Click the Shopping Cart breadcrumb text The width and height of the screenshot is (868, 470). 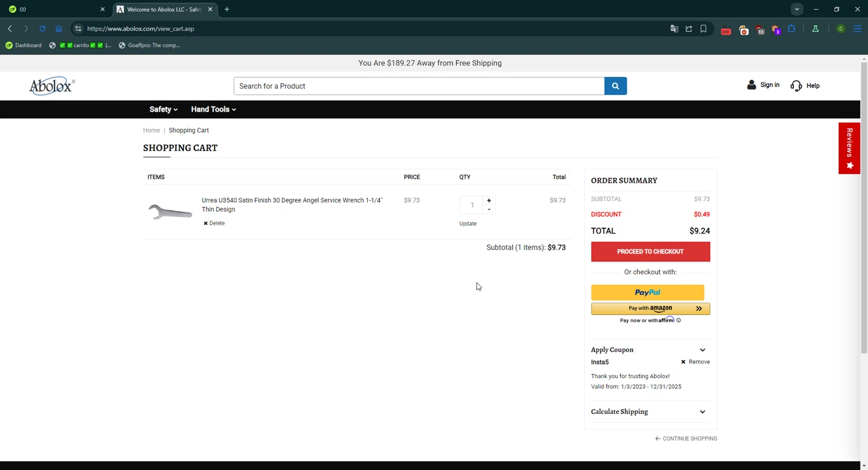click(189, 131)
